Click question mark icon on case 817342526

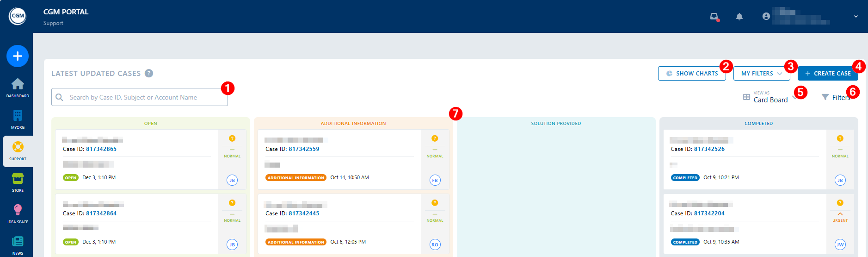coord(840,138)
